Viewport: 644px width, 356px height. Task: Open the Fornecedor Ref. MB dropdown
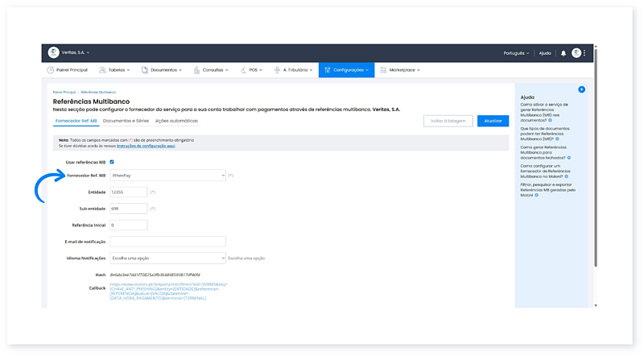[x=167, y=176]
